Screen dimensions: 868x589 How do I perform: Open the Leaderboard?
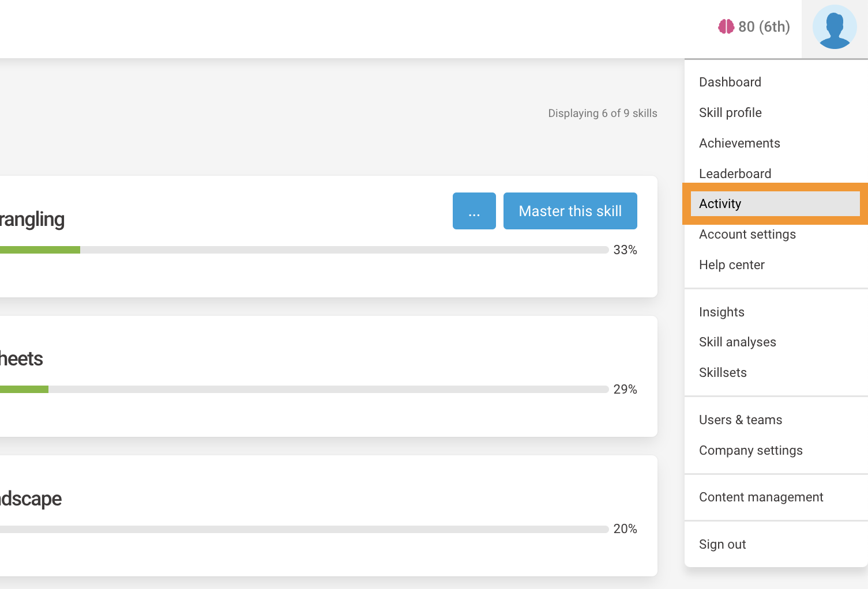pyautogui.click(x=735, y=173)
